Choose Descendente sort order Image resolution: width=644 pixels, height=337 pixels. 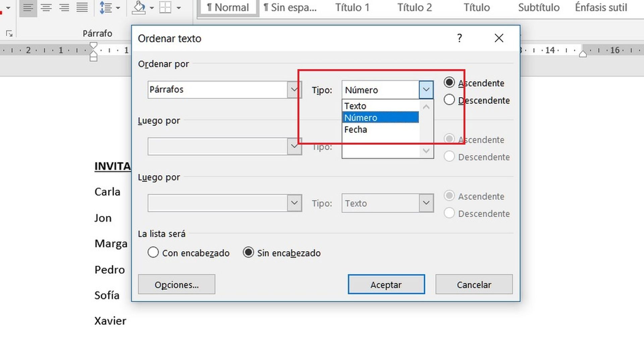pos(449,100)
